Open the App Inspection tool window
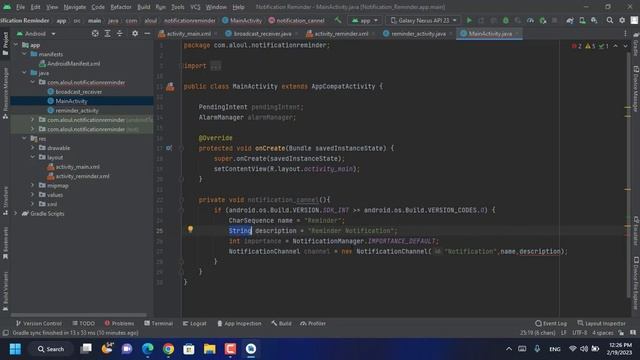The width and height of the screenshot is (640, 360). click(x=239, y=323)
